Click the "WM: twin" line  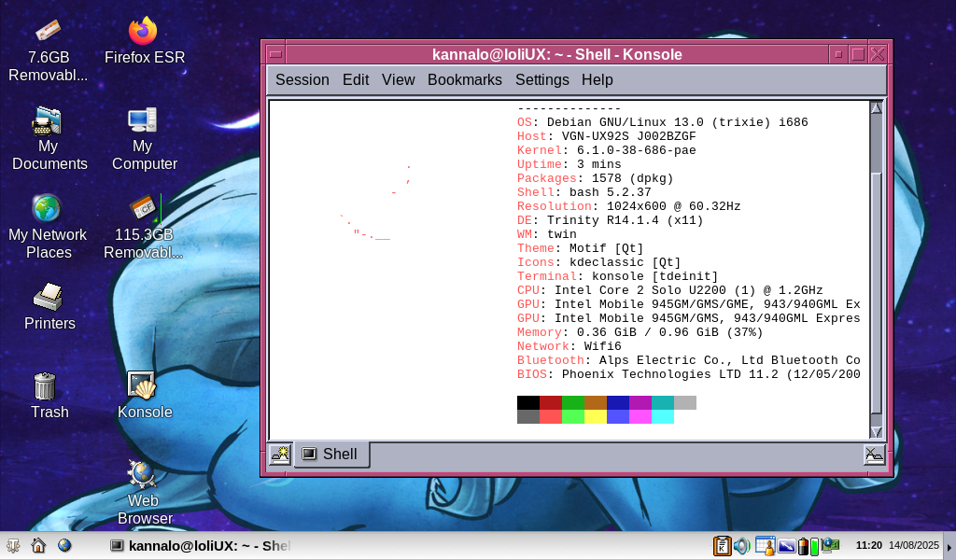pyautogui.click(x=546, y=234)
